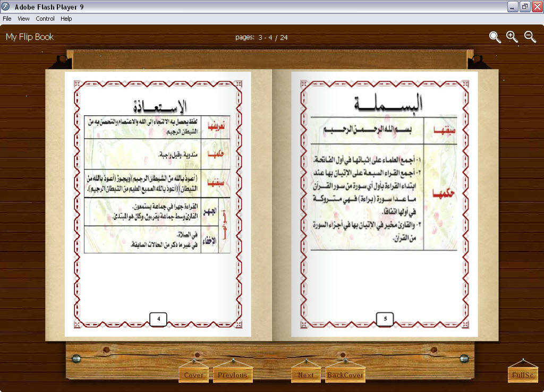544x392 pixels.
Task: Click the pages 3 - 4 / 24 indicator
Action: tap(261, 37)
